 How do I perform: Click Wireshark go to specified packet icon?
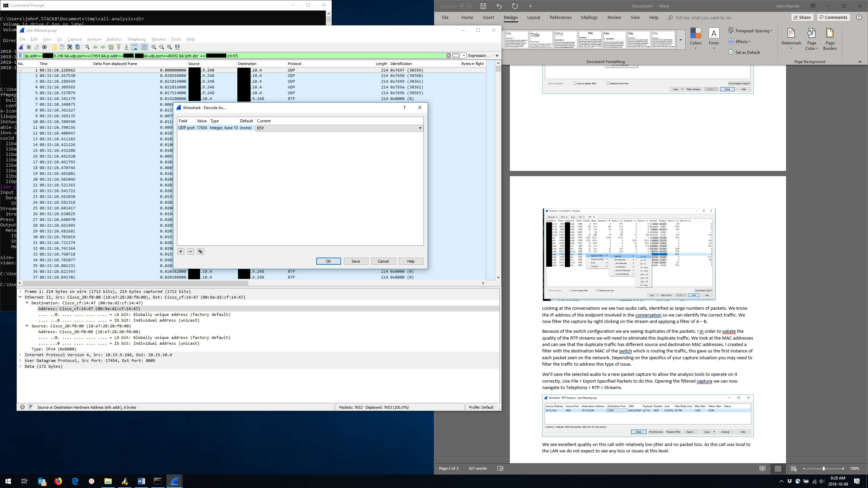[x=111, y=47]
